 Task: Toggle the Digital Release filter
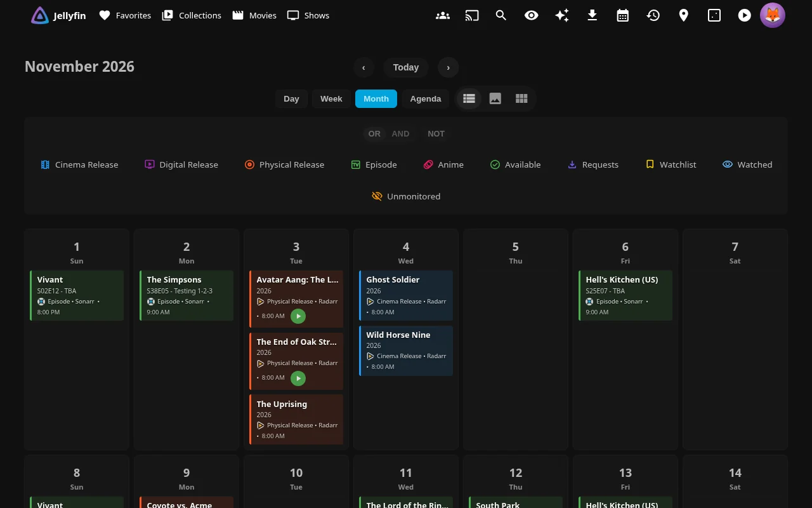[x=181, y=164]
